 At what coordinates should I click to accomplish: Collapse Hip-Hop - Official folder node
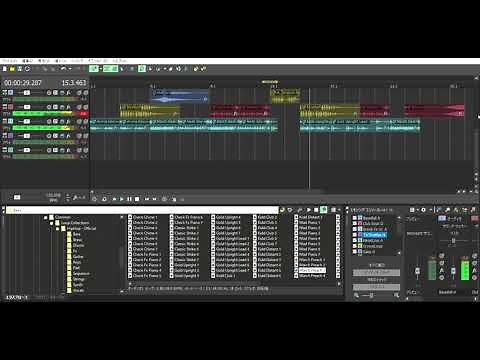coord(58,228)
